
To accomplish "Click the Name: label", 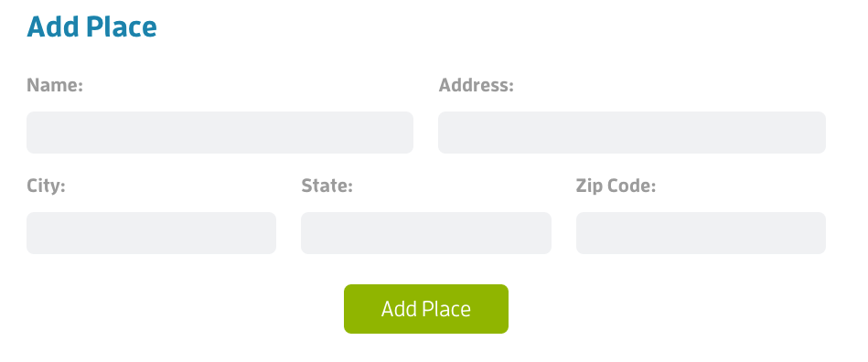I will pyautogui.click(x=55, y=85).
